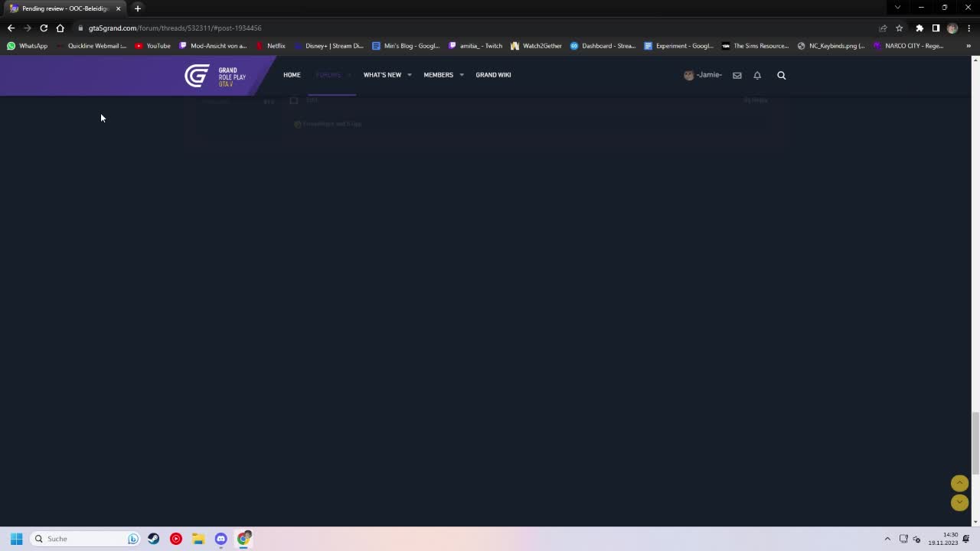Screen dimensions: 980x551
Task: Open forum conversations envelope icon
Action: (737, 75)
